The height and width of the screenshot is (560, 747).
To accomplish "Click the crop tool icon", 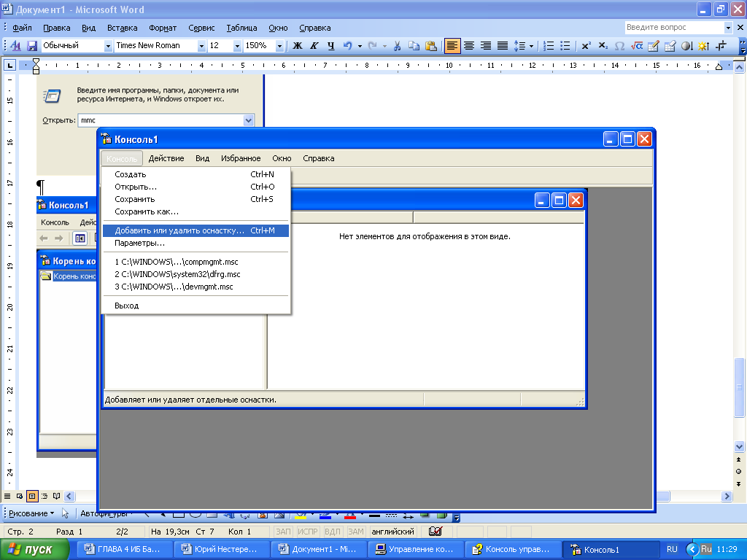I will click(x=721, y=46).
